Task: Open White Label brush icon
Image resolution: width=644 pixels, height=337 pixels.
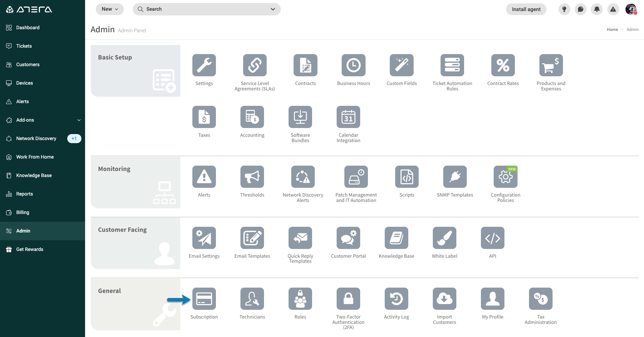Action: click(445, 238)
